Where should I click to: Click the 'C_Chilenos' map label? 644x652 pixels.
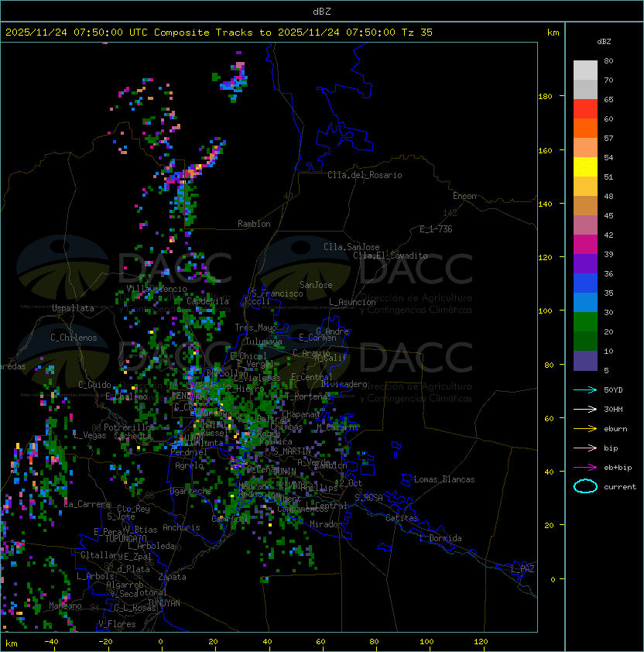tap(74, 338)
